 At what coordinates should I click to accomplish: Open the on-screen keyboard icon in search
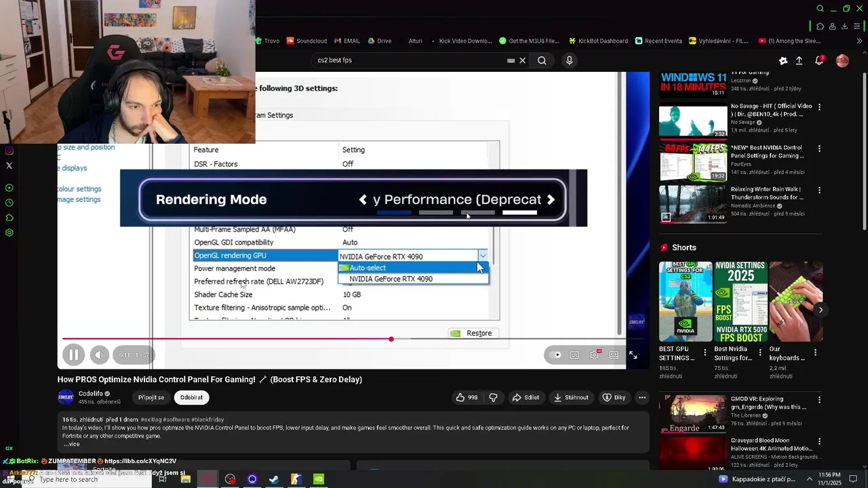[x=511, y=60]
